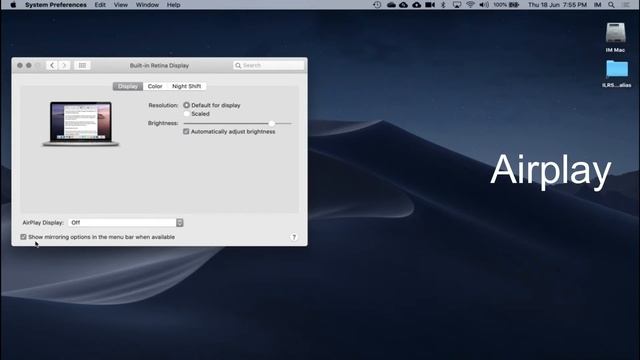Open the Window menu
This screenshot has height=360, width=640.
click(147, 5)
